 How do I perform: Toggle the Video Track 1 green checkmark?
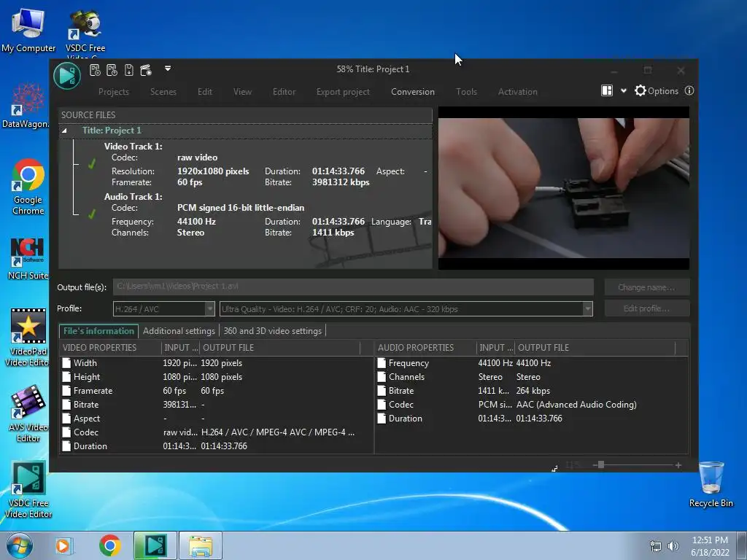(91, 164)
